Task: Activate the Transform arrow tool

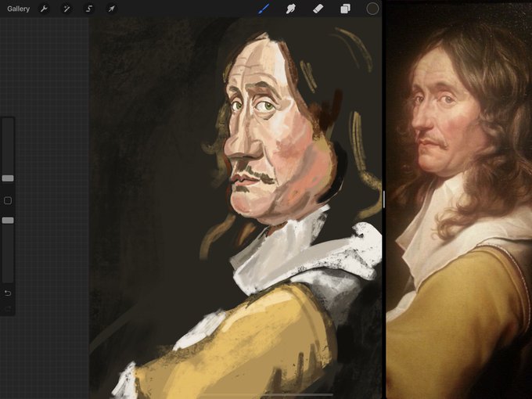Action: [111, 9]
